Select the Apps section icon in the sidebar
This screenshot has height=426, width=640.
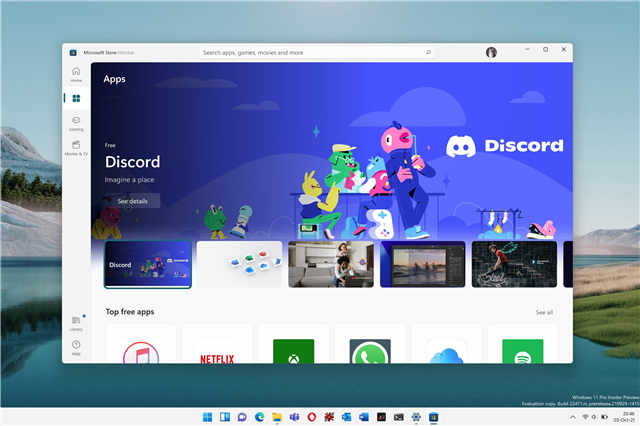point(76,98)
